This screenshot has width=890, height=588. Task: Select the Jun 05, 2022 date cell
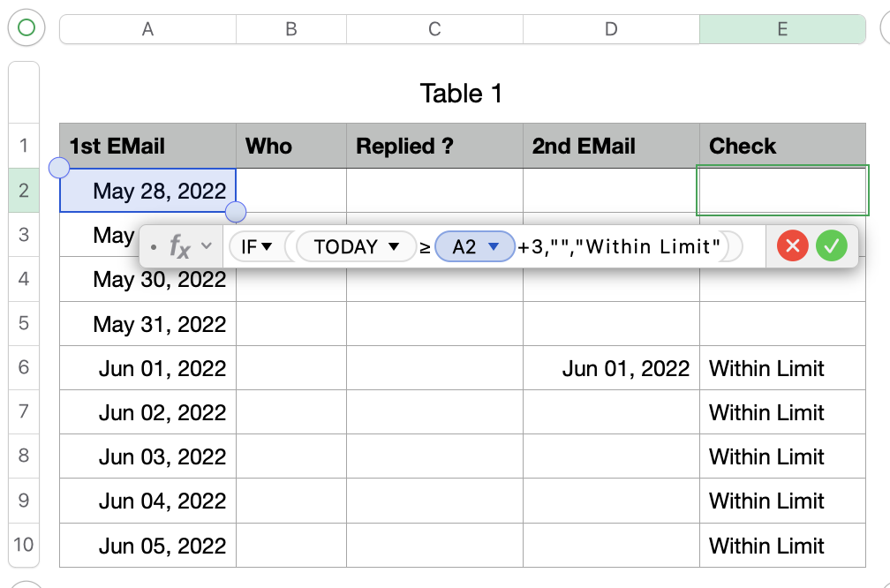click(x=147, y=545)
